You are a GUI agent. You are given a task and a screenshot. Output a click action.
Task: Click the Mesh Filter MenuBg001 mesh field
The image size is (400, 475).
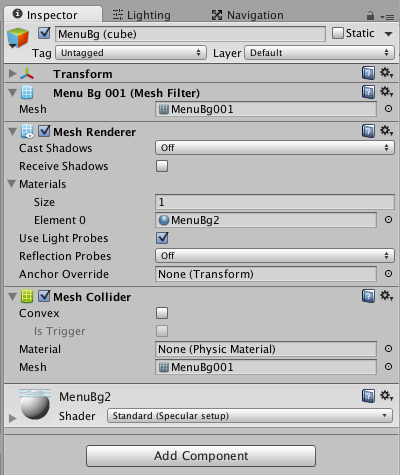[266, 109]
